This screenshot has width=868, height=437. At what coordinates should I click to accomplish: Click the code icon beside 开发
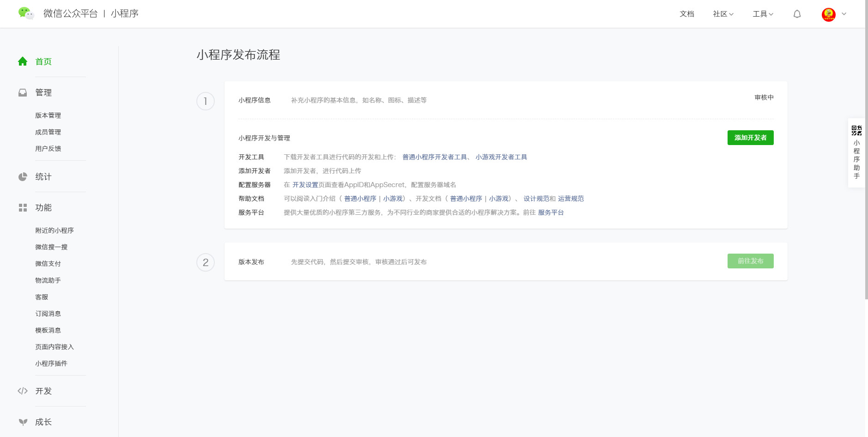[x=23, y=391]
